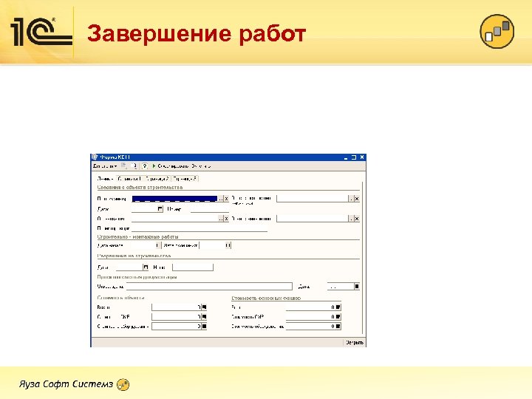Open help with the question mark icon
532x399 pixels.
point(145,166)
